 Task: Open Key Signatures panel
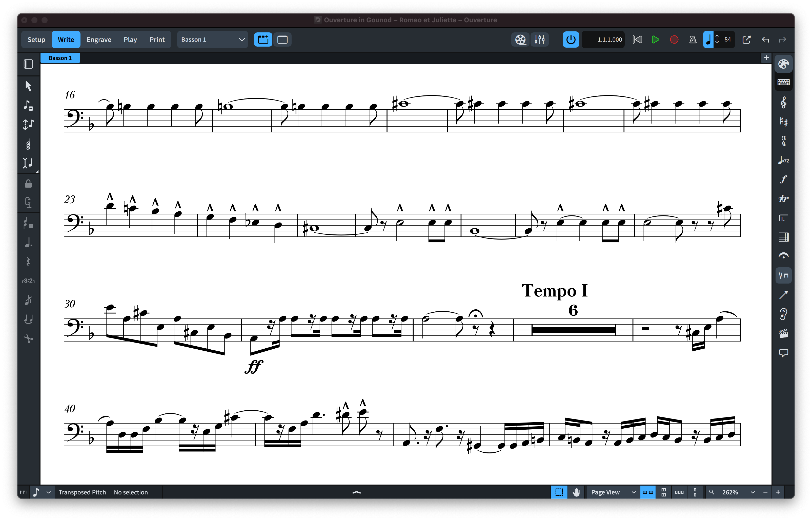tap(783, 122)
